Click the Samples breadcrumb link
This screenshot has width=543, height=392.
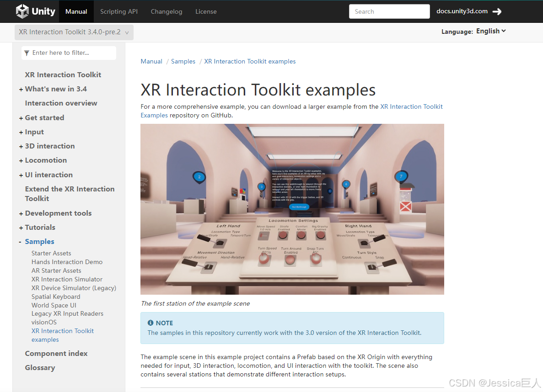click(x=183, y=61)
